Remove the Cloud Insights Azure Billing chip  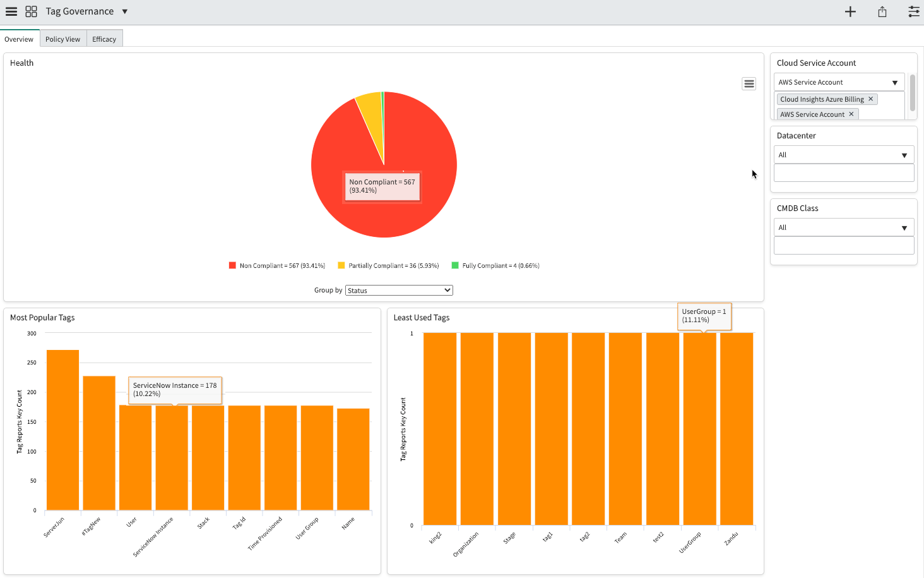click(870, 99)
